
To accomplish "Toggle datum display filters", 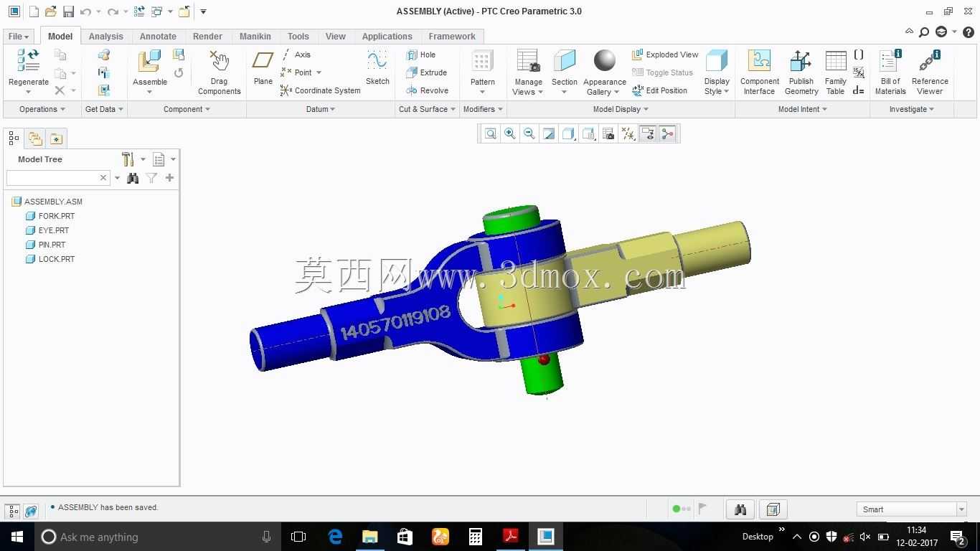I will coord(628,133).
